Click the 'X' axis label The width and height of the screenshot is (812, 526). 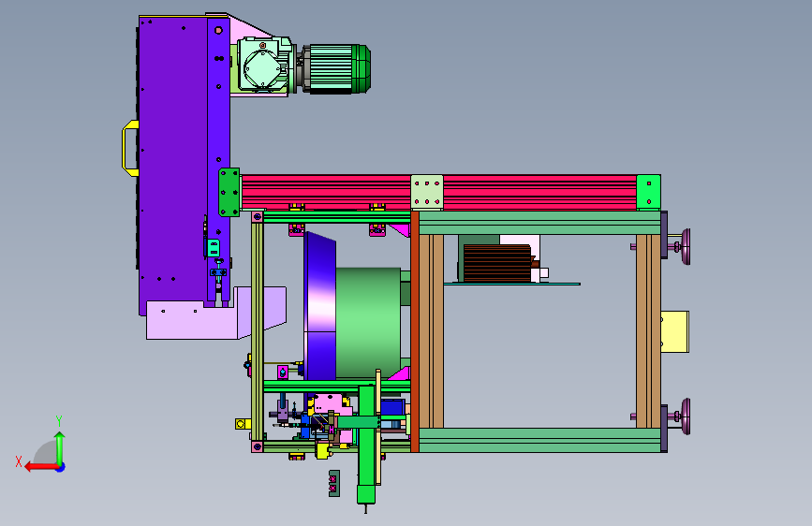[x=19, y=461]
